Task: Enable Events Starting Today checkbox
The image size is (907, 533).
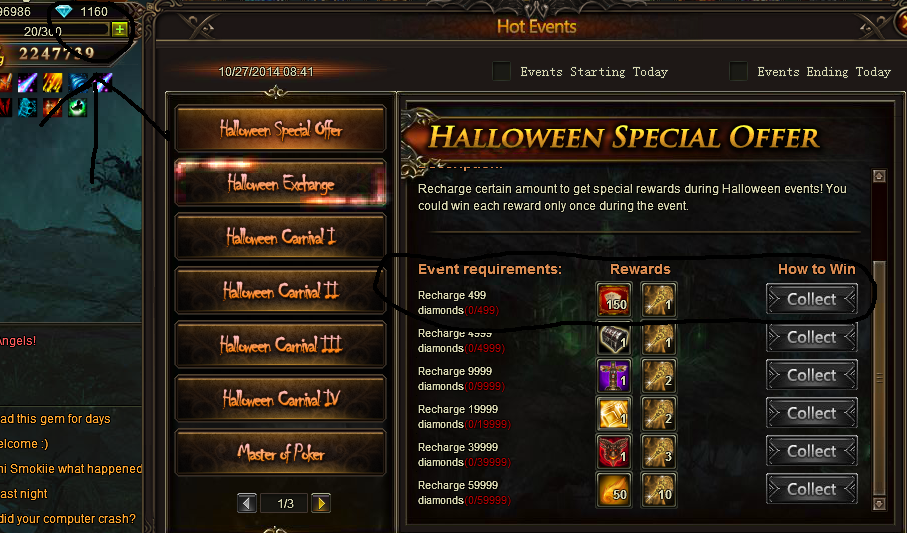Action: coord(501,71)
